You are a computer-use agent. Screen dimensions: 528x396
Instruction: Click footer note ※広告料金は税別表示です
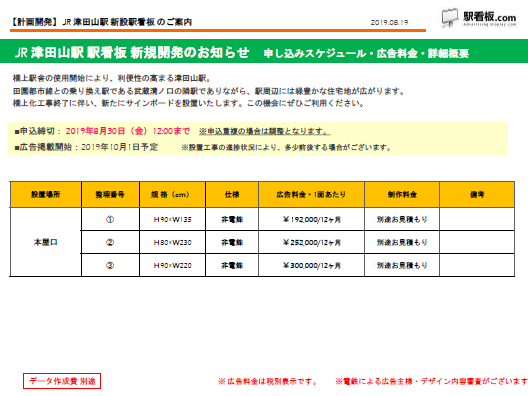268,382
